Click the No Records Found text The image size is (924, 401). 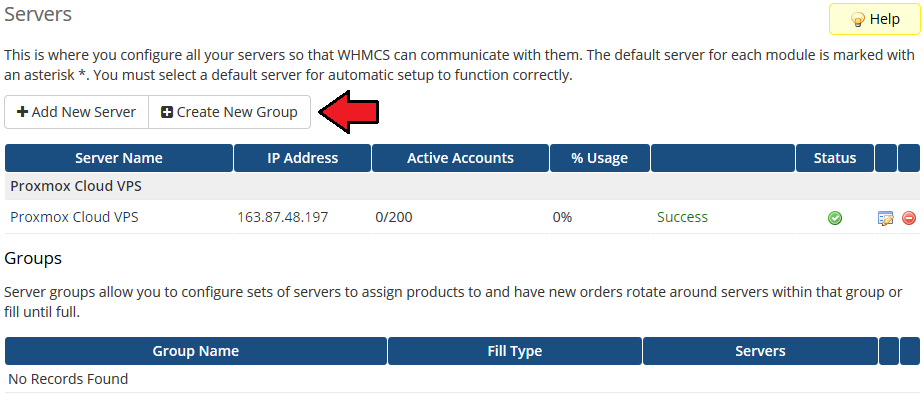tap(68, 379)
